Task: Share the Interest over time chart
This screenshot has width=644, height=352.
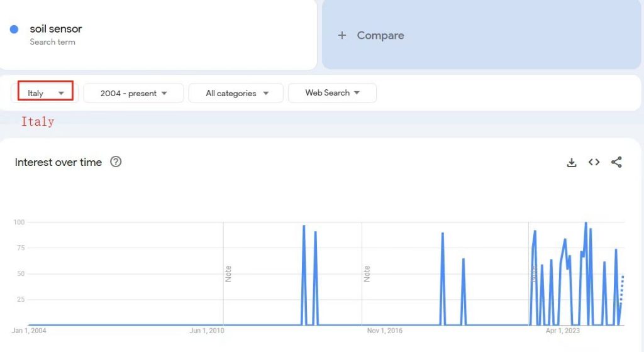Action: [x=616, y=162]
